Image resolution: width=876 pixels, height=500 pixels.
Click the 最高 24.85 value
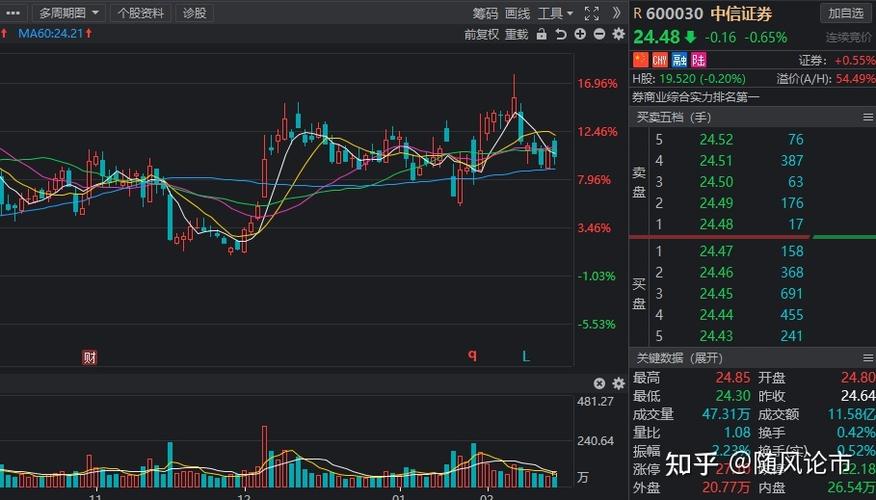point(733,378)
